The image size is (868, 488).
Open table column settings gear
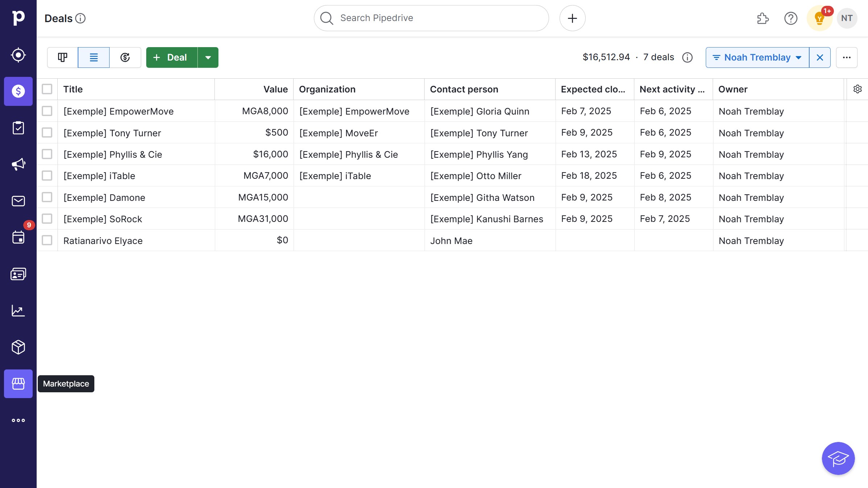[x=857, y=89]
